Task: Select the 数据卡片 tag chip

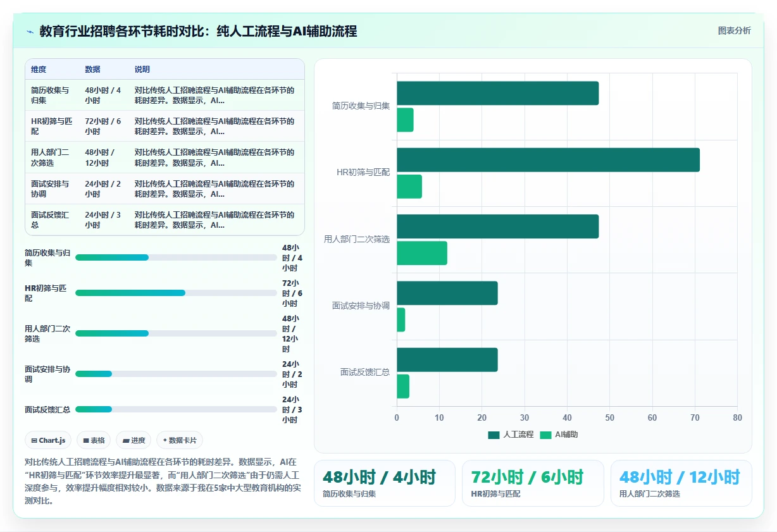Action: tap(180, 440)
